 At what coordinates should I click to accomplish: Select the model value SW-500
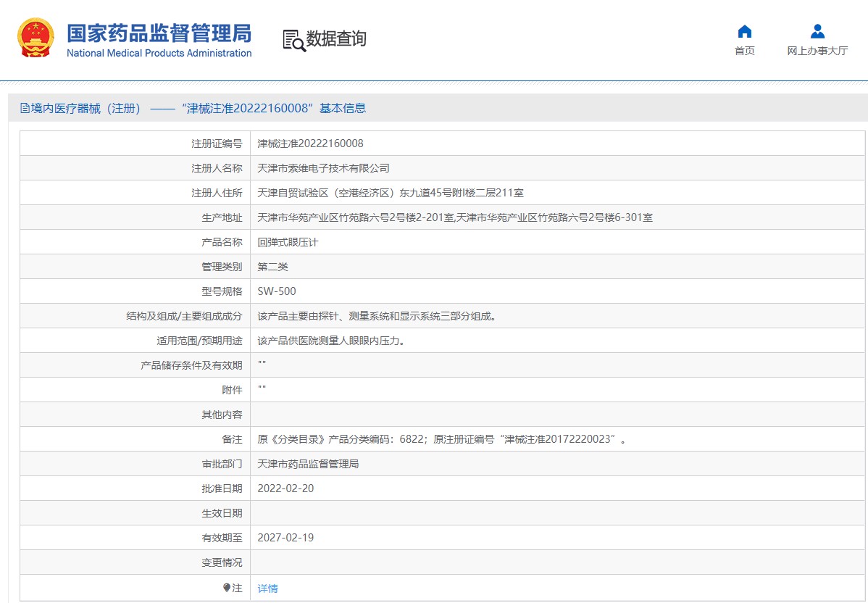click(x=277, y=291)
